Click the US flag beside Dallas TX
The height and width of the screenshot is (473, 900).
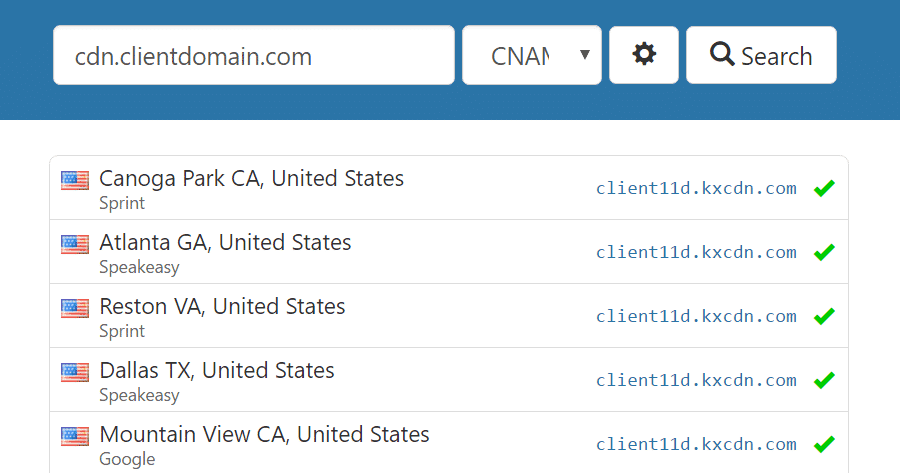pos(75,372)
